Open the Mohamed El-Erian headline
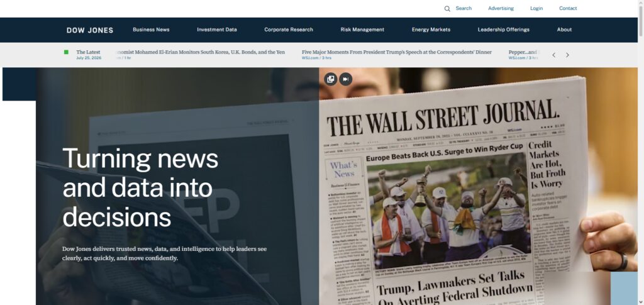The height and width of the screenshot is (305, 644). pos(199,52)
